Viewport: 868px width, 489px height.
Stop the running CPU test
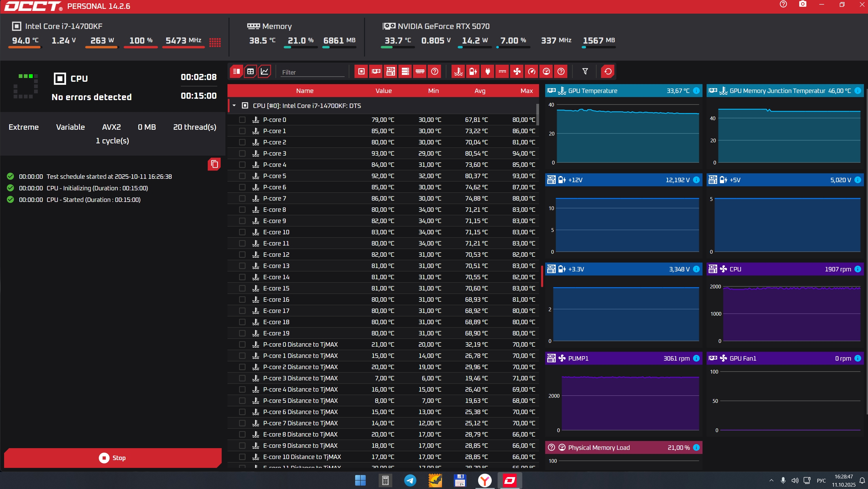[112, 458]
